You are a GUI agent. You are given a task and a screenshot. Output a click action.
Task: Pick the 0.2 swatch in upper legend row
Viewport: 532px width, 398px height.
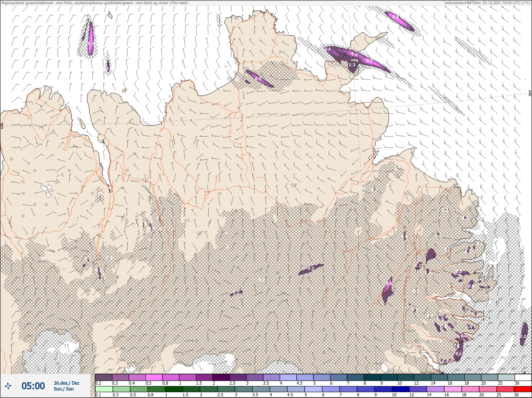pyautogui.click(x=103, y=377)
